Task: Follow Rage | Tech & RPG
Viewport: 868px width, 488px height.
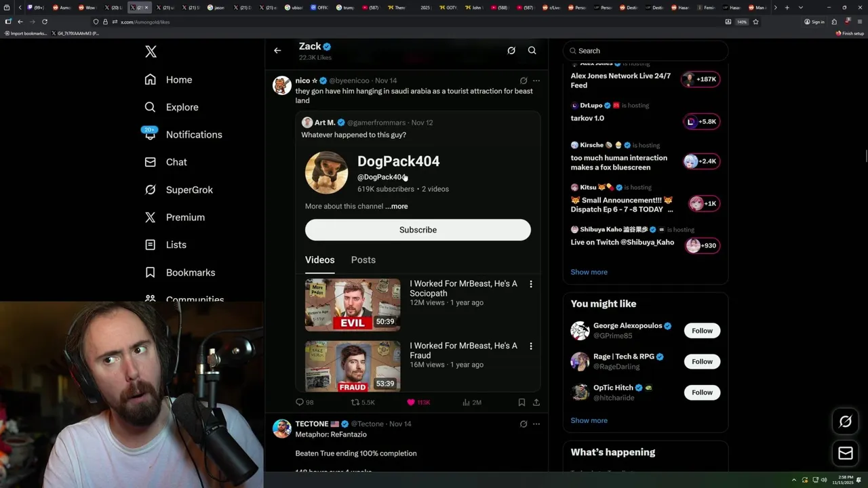Action: (x=702, y=361)
